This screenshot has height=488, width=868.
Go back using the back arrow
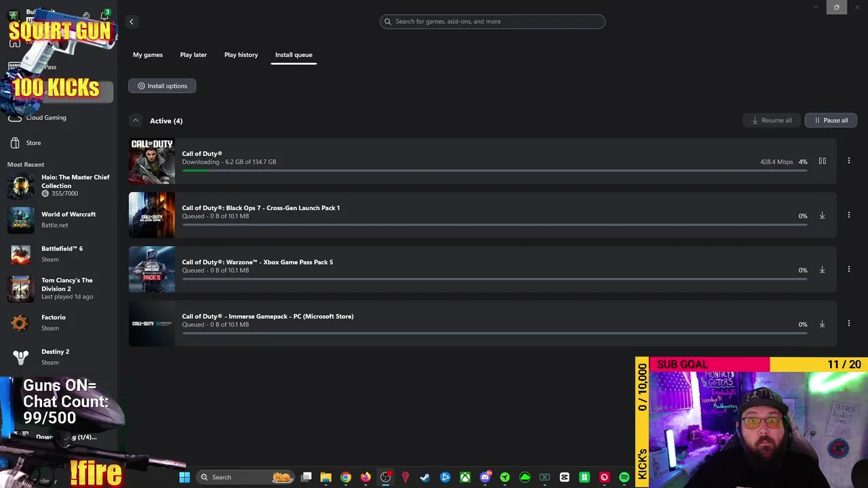coord(132,22)
